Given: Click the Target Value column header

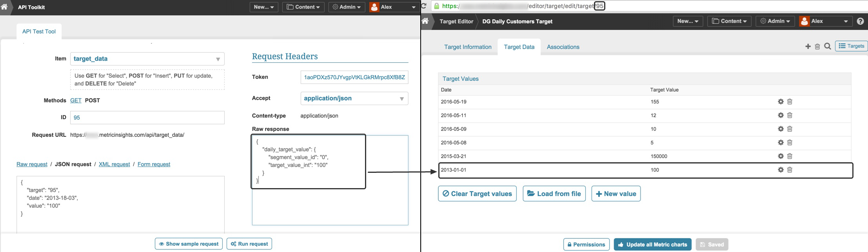Looking at the screenshot, I should tap(664, 90).
